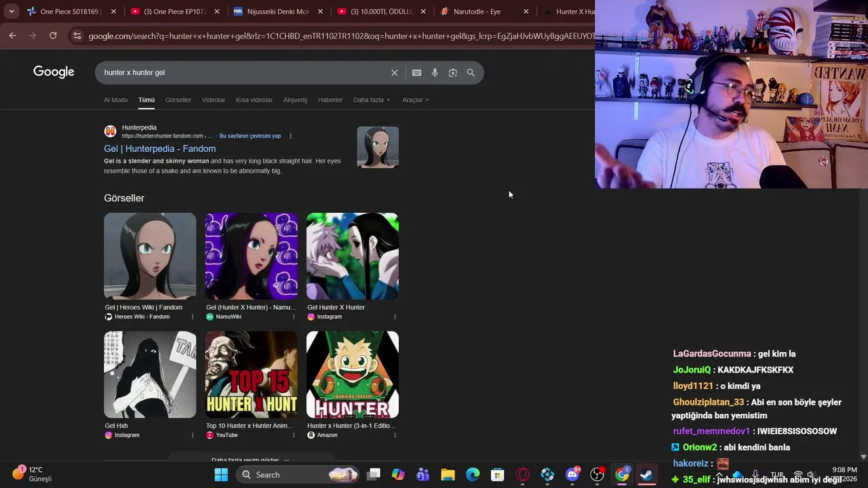Open the Gel | Heroes Wiki | Fandom caption link
Screen dimensions: 868x488
144,307
